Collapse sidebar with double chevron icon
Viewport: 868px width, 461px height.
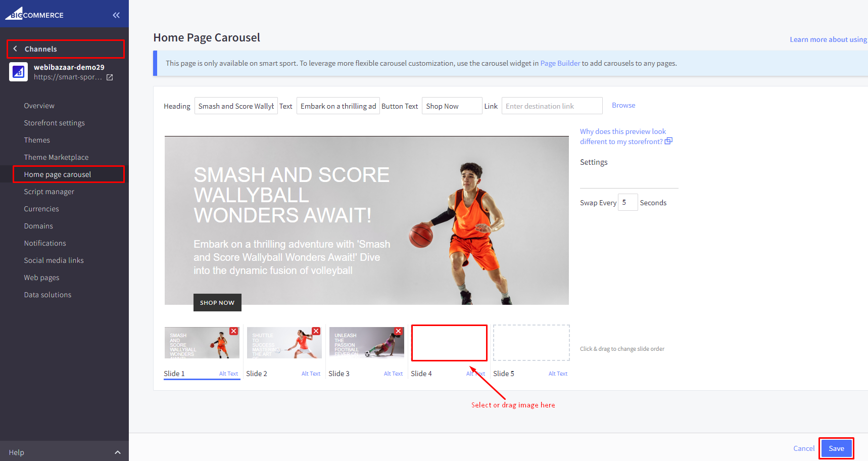point(116,15)
